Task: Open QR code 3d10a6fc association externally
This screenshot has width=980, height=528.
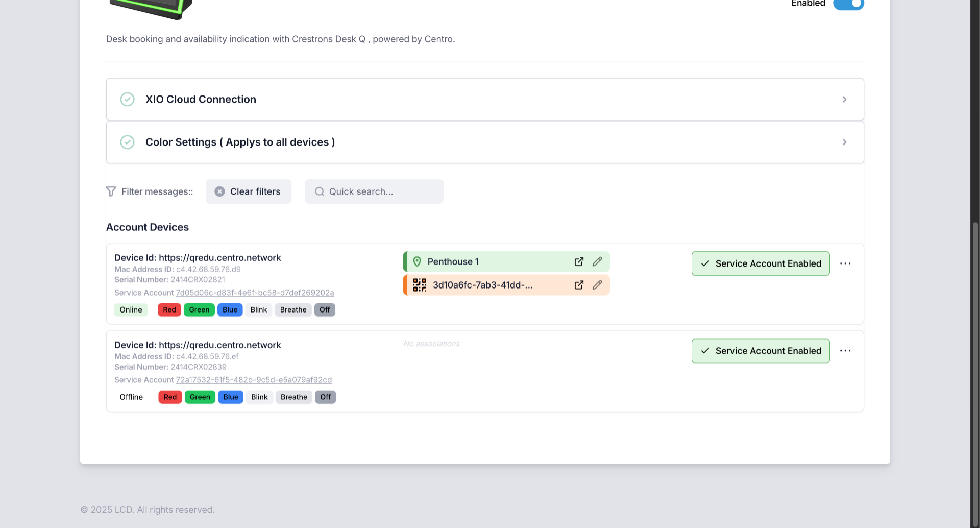Action: pyautogui.click(x=579, y=285)
